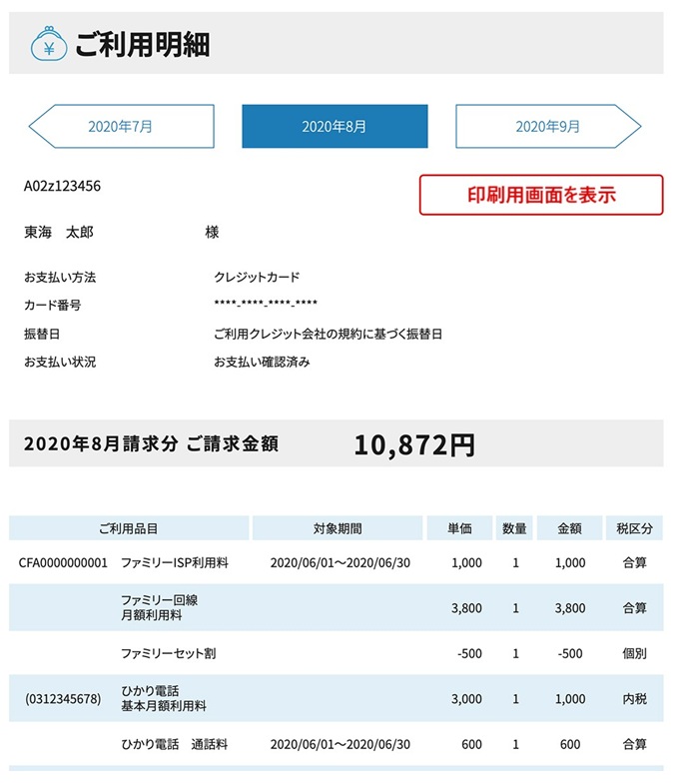Click the お支払い方法 label

60,277
